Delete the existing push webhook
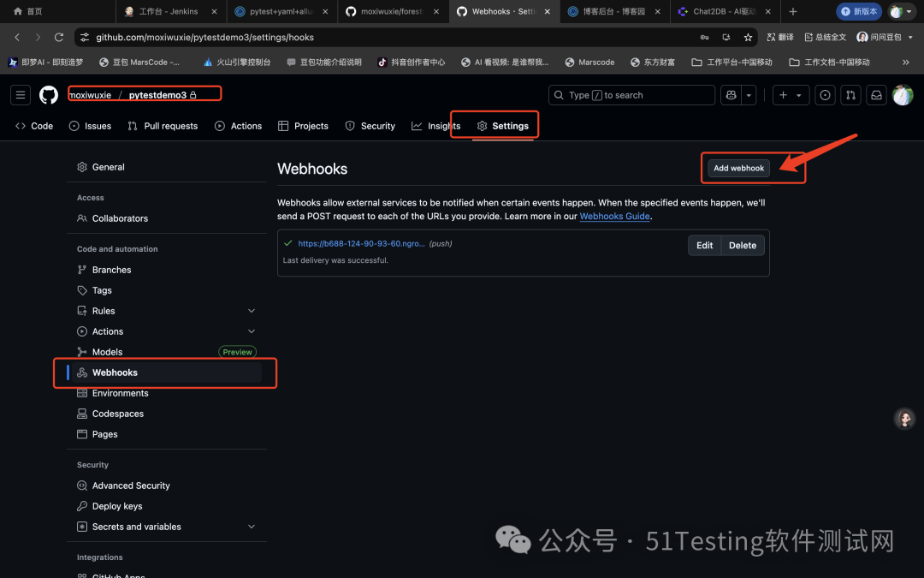The width and height of the screenshot is (924, 578). point(743,246)
